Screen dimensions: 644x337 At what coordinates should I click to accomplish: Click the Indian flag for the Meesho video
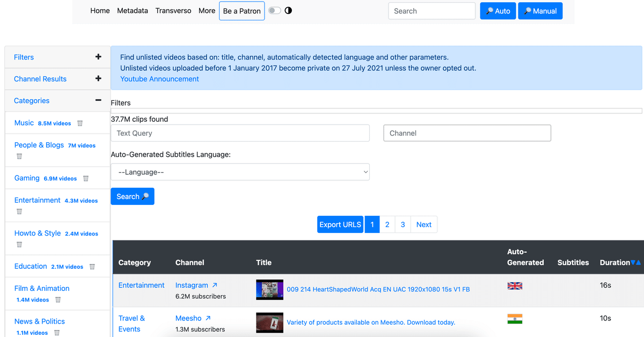[x=516, y=318]
